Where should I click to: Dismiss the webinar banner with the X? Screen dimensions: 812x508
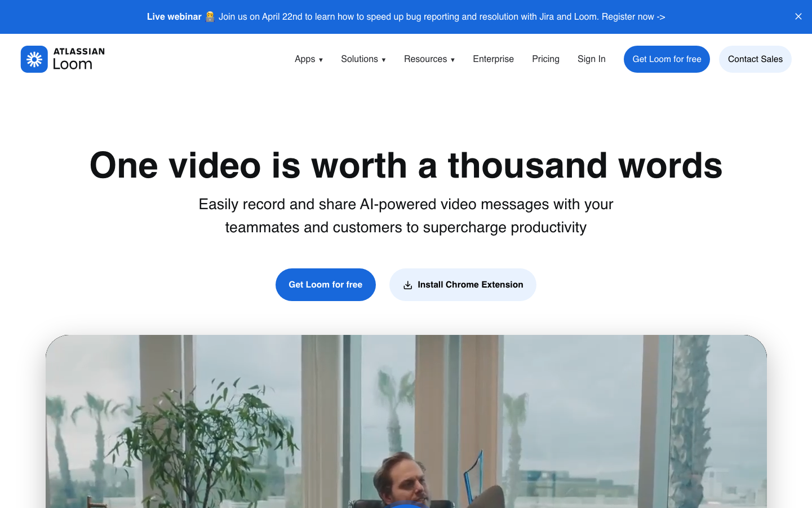798,17
